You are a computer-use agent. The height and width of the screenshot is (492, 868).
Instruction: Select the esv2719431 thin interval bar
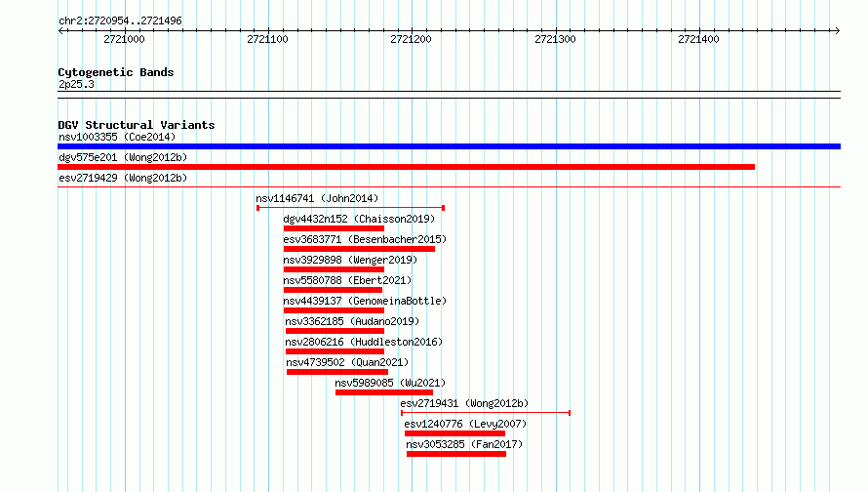[486, 413]
